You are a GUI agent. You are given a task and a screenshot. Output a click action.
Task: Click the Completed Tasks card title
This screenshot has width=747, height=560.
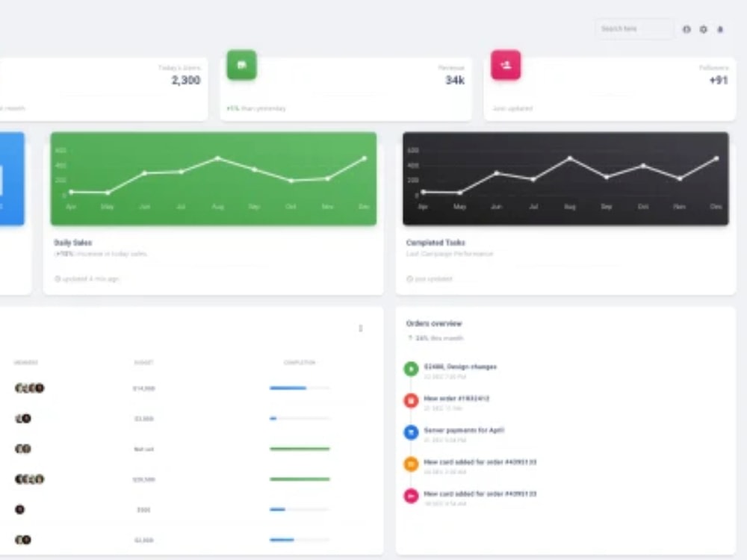click(x=436, y=243)
